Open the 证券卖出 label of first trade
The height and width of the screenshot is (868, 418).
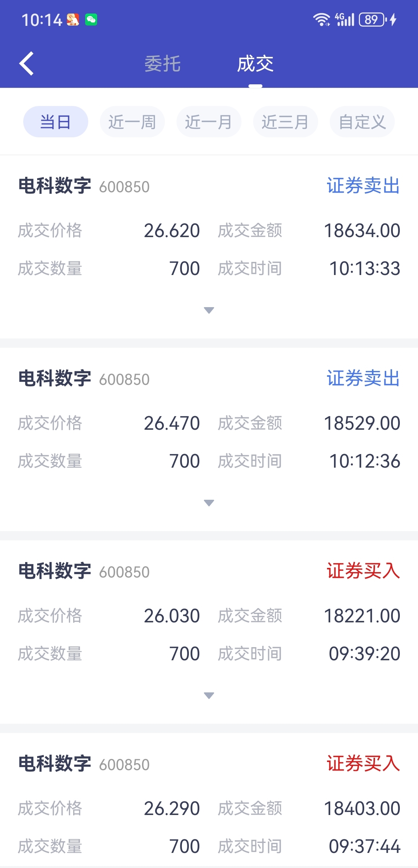pyautogui.click(x=363, y=186)
